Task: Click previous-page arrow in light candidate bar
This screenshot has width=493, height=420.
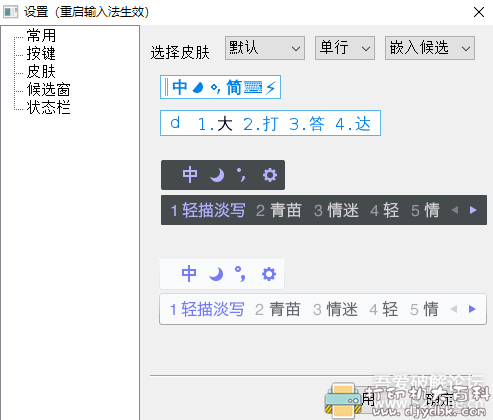Action: [x=454, y=309]
